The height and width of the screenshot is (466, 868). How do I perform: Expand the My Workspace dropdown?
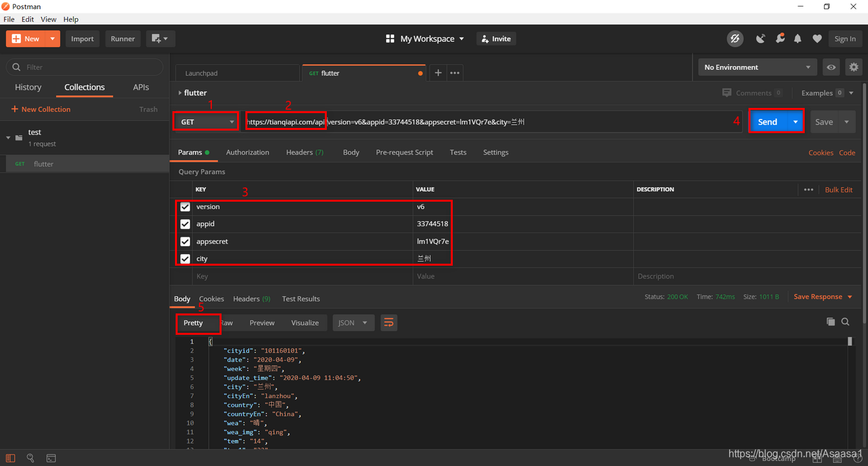pos(461,39)
